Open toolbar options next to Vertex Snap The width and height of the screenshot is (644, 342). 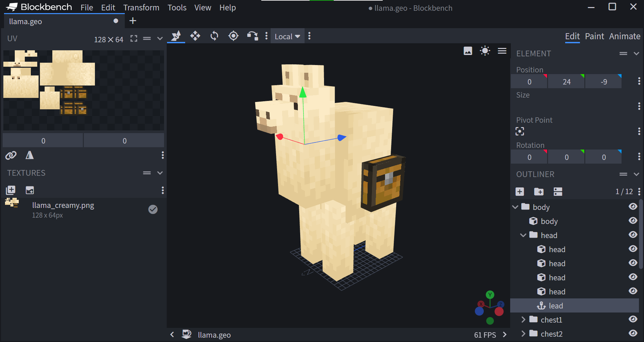coord(266,36)
